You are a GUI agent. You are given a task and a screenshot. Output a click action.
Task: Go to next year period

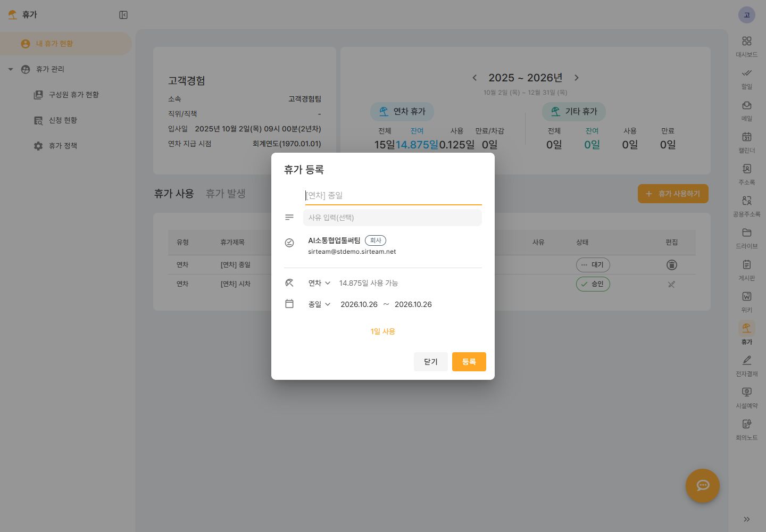click(577, 78)
